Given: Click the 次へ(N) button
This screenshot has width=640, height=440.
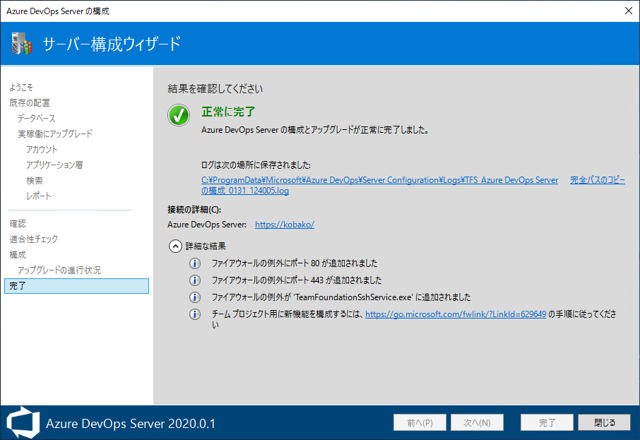Looking at the screenshot, I should [x=477, y=422].
